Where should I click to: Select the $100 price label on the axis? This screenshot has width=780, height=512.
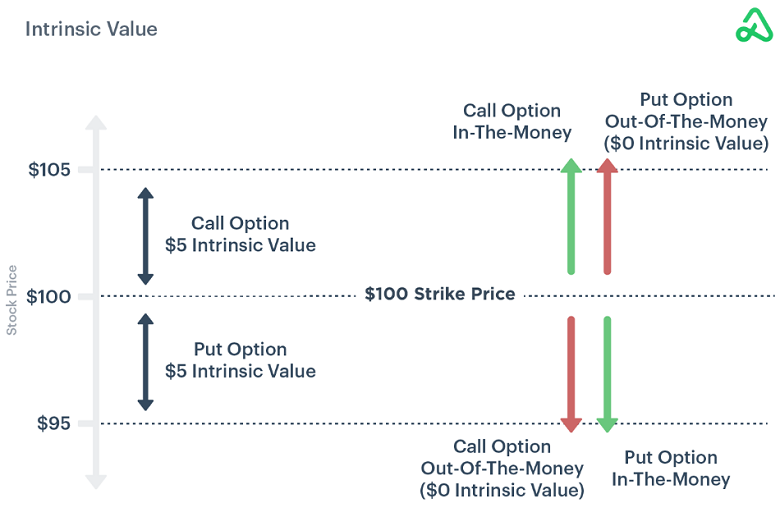[49, 296]
